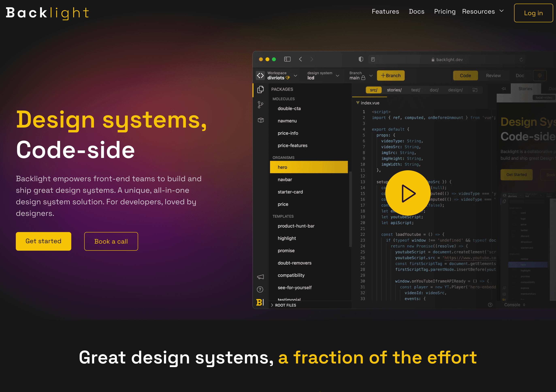Collapse the index.vue file disclosure triangle
This screenshot has height=392, width=556.
tap(358, 103)
